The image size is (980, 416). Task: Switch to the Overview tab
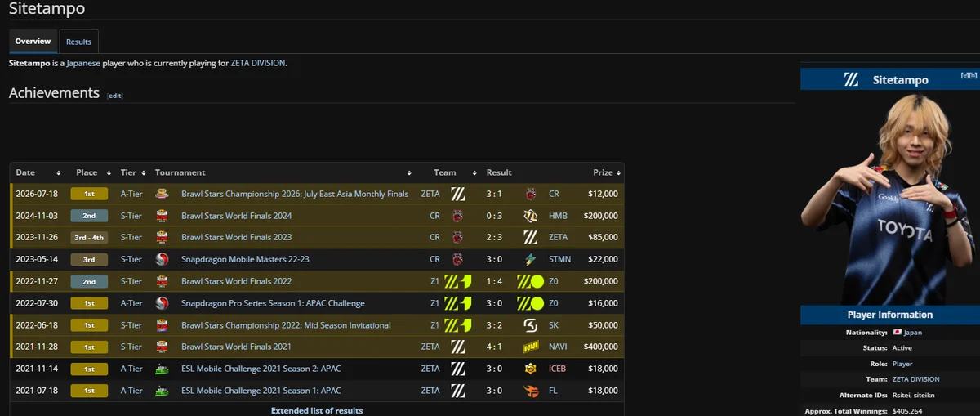[x=33, y=42]
